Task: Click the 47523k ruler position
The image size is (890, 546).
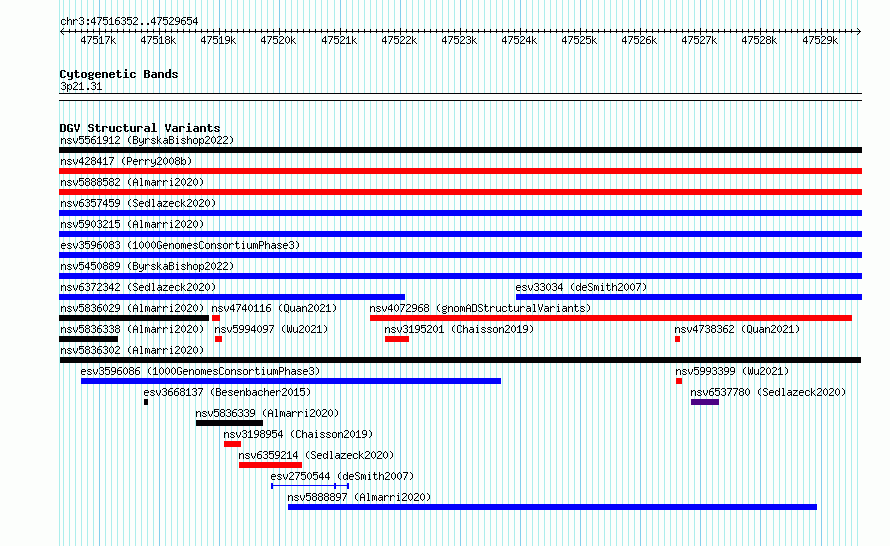Action: (459, 40)
